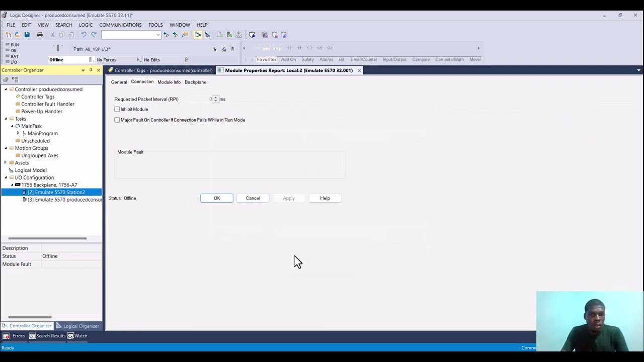The width and height of the screenshot is (644, 362).
Task: Click the edits lock icon next to No Edits
Action: pyautogui.click(x=186, y=60)
